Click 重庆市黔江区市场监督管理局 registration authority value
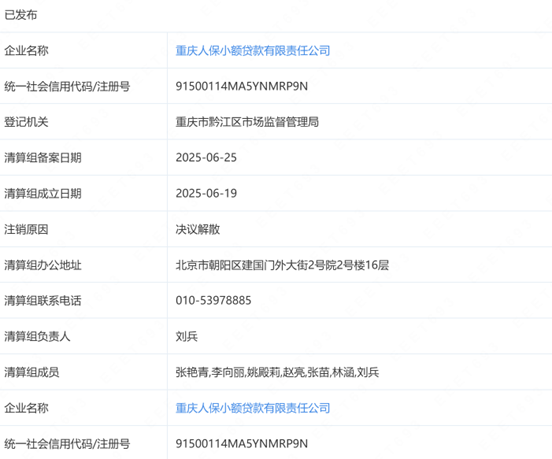 (247, 122)
